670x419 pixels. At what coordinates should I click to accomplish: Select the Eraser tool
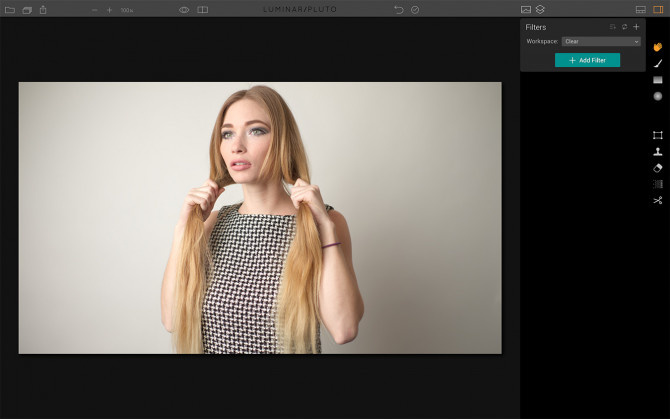coord(658,168)
